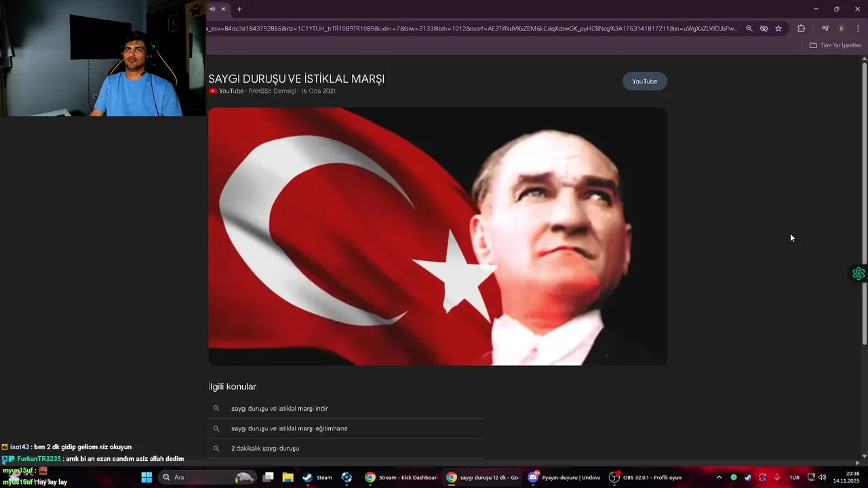
Task: Click the green ChatGPT extension icon on page edge
Action: pyautogui.click(x=859, y=273)
